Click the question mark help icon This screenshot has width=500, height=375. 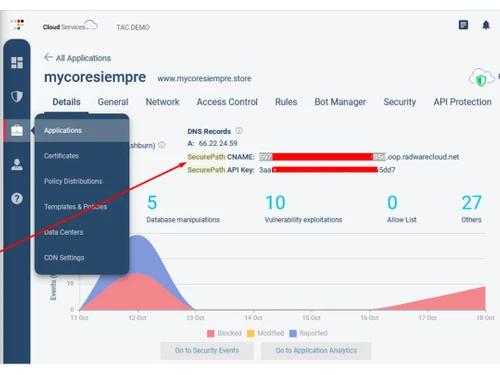tap(17, 198)
